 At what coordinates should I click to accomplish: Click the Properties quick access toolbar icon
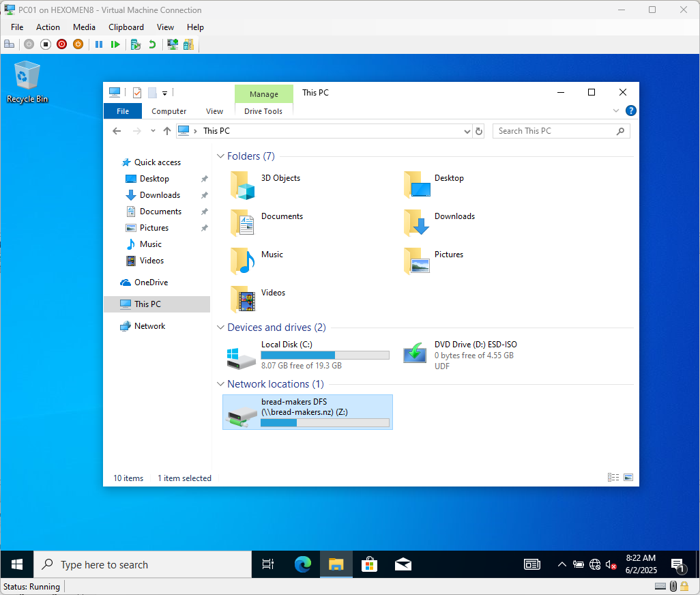coord(137,93)
